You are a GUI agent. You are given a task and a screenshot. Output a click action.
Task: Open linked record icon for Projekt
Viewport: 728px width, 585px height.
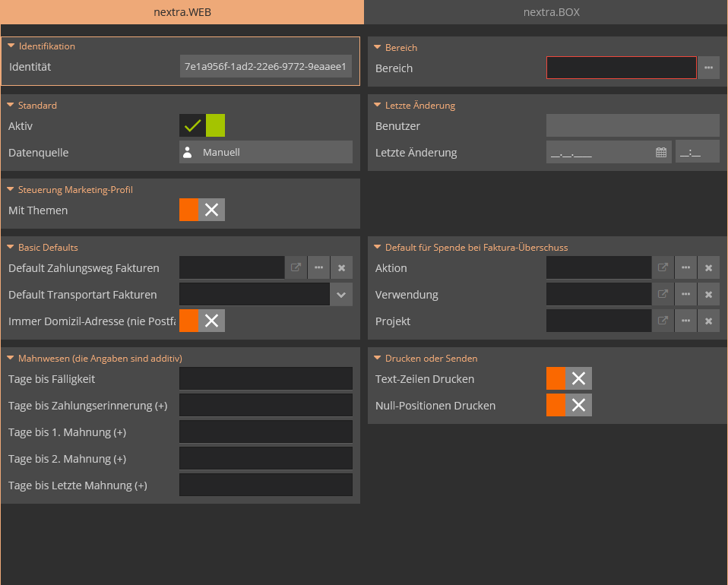(x=663, y=321)
